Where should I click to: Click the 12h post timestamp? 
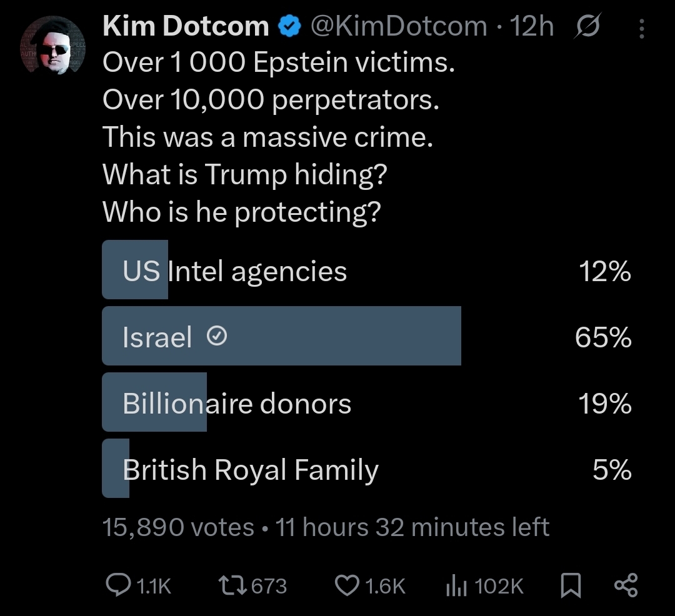532,26
